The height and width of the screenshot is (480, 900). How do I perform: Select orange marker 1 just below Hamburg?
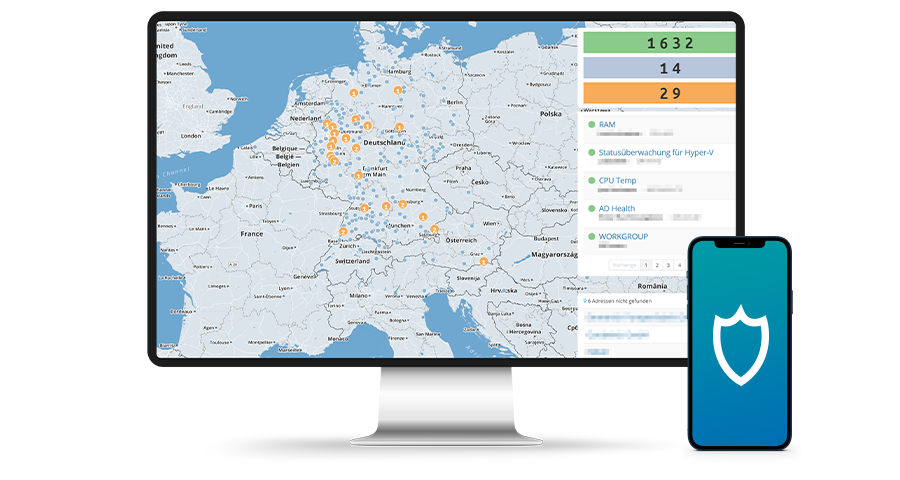click(397, 90)
